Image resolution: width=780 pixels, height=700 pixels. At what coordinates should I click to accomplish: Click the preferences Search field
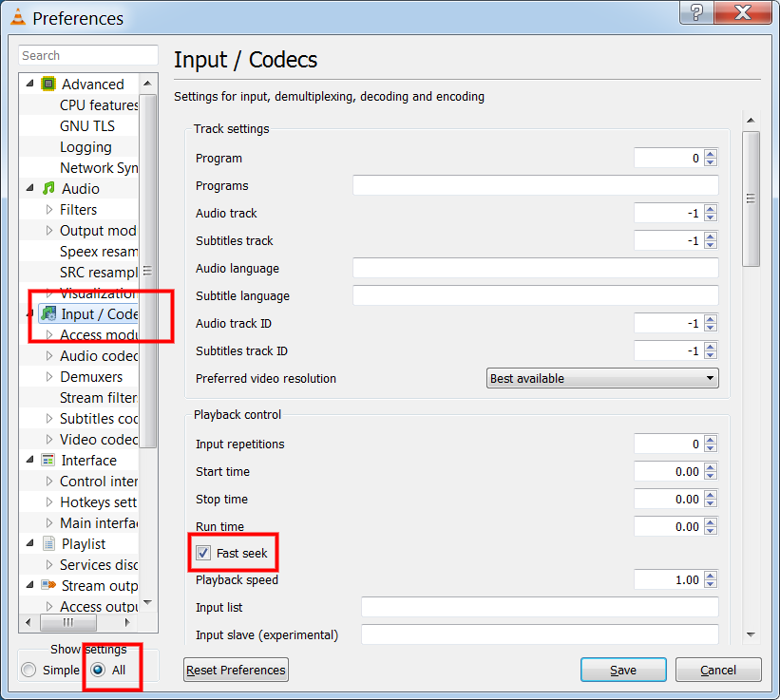pos(88,55)
